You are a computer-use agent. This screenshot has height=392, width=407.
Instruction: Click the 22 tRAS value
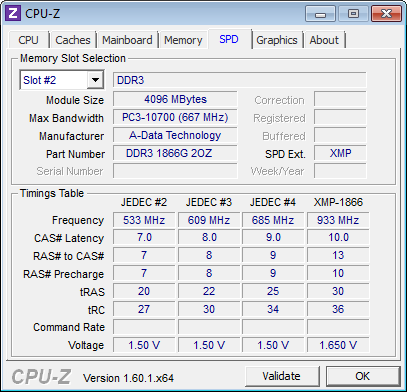209,291
